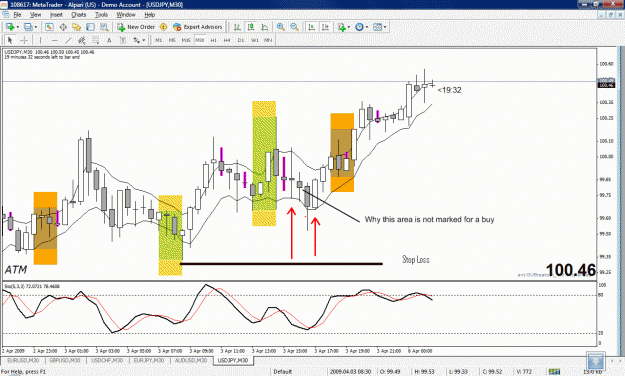
Task: Select the Fibonacci retracement tool
Action: pyautogui.click(x=95, y=40)
